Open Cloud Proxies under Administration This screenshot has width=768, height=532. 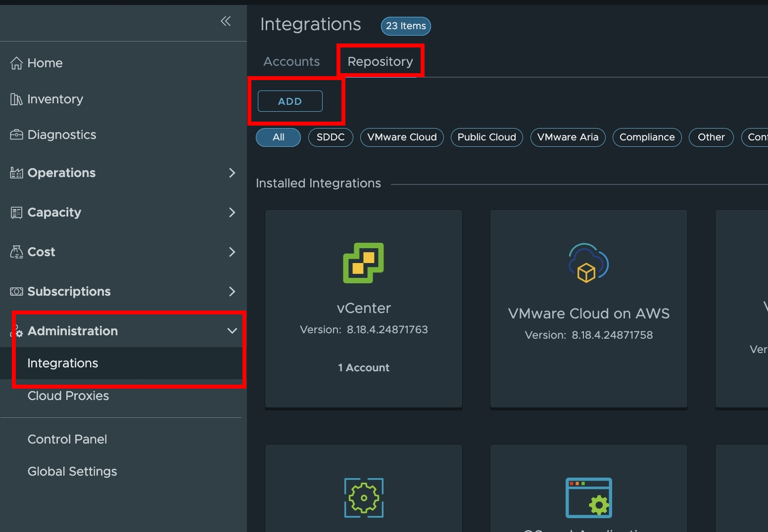tap(68, 396)
